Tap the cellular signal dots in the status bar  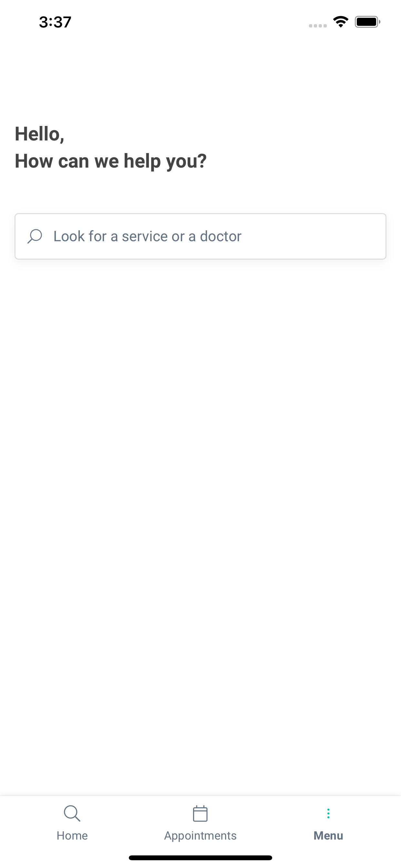[318, 26]
